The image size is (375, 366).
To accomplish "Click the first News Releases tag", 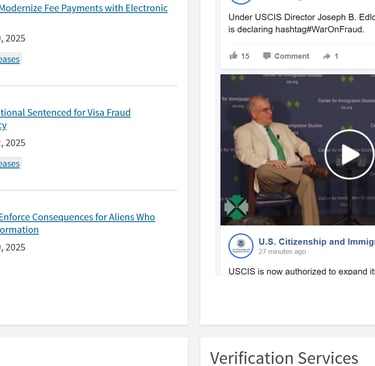I will (10, 59).
